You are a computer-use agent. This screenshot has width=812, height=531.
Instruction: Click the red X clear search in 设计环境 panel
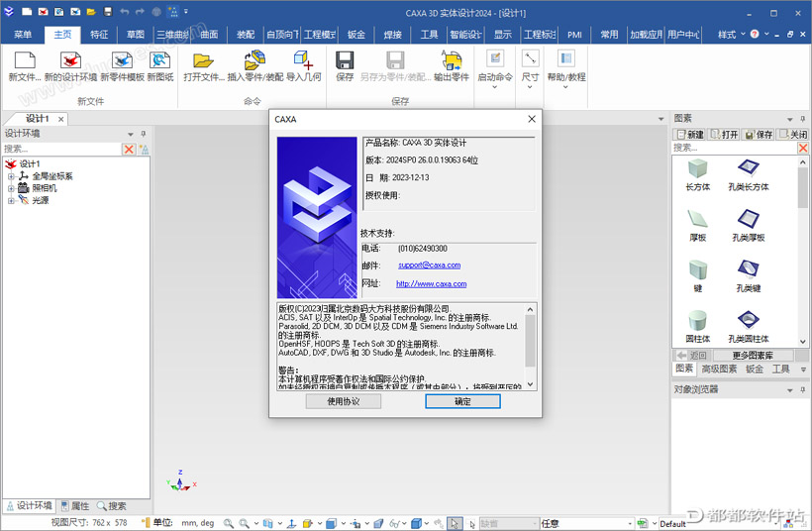click(129, 150)
